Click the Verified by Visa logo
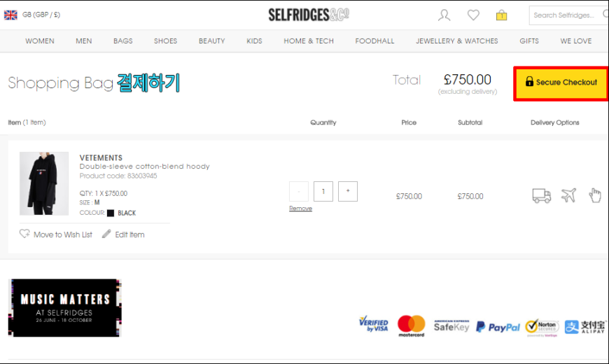The image size is (609, 364). pos(373,324)
